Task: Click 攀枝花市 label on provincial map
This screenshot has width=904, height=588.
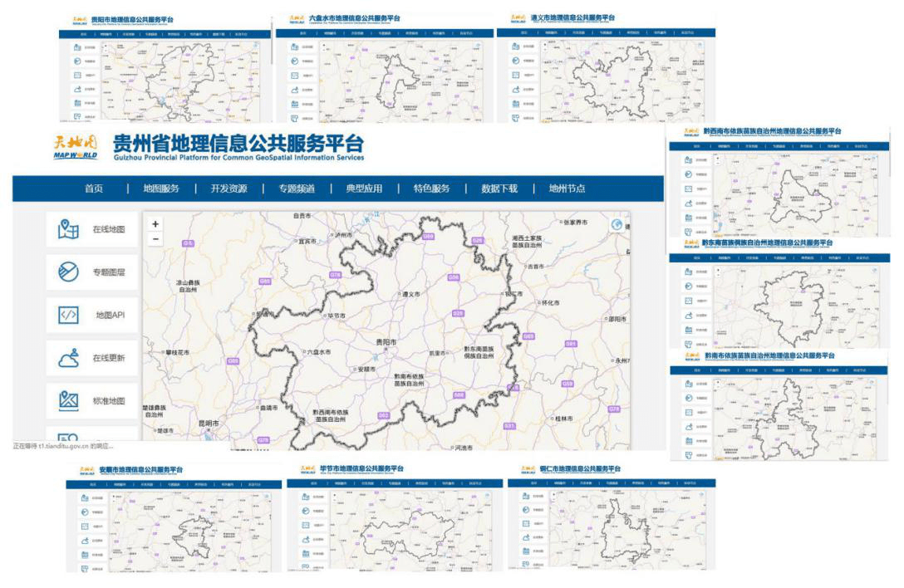Action: tap(178, 352)
